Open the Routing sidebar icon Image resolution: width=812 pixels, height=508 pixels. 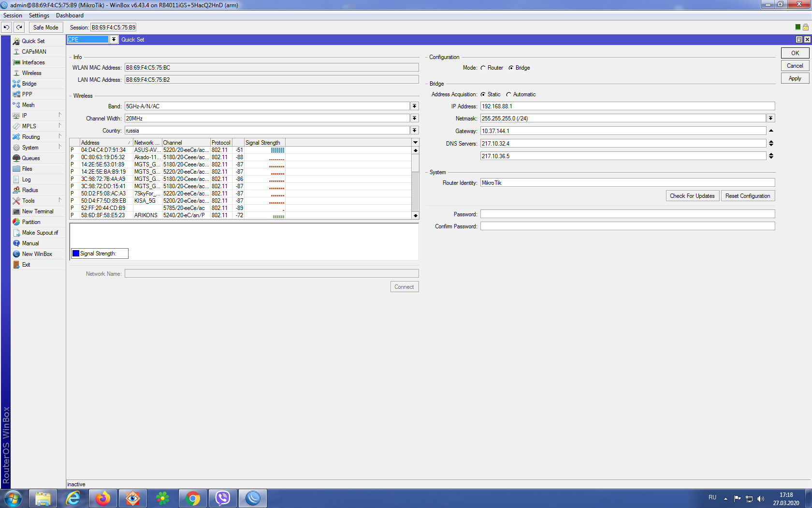tap(16, 137)
